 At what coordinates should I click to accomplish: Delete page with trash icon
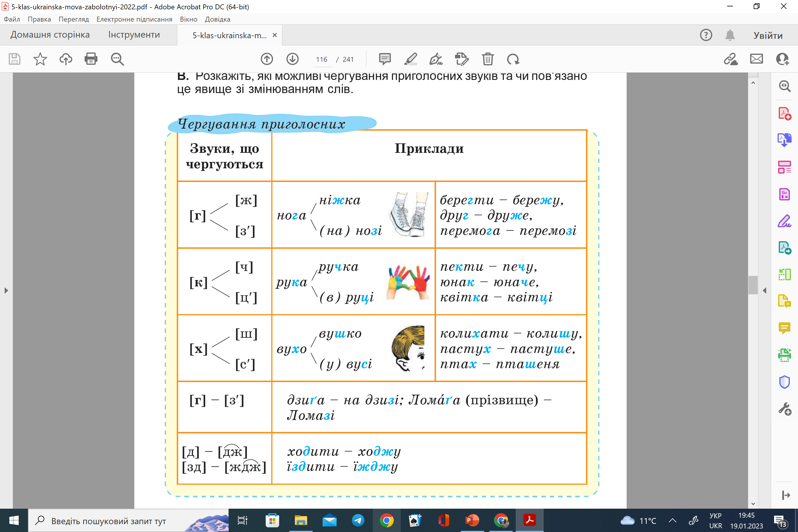tap(488, 59)
